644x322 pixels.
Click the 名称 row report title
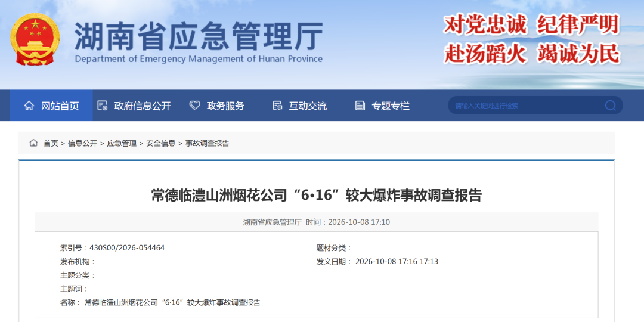(172, 303)
